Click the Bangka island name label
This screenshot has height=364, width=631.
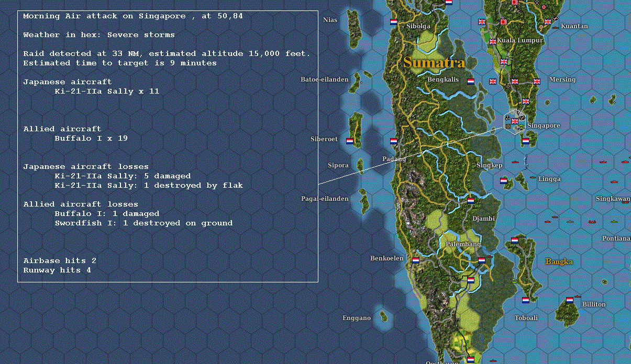(559, 261)
